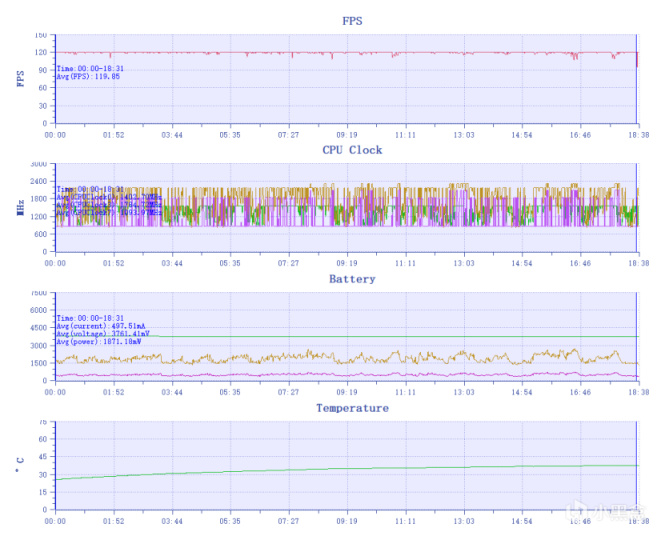Viewport: 665px width, 540px height.
Task: Select the Avg(power):1871.18mW statistic
Action: (x=99, y=341)
